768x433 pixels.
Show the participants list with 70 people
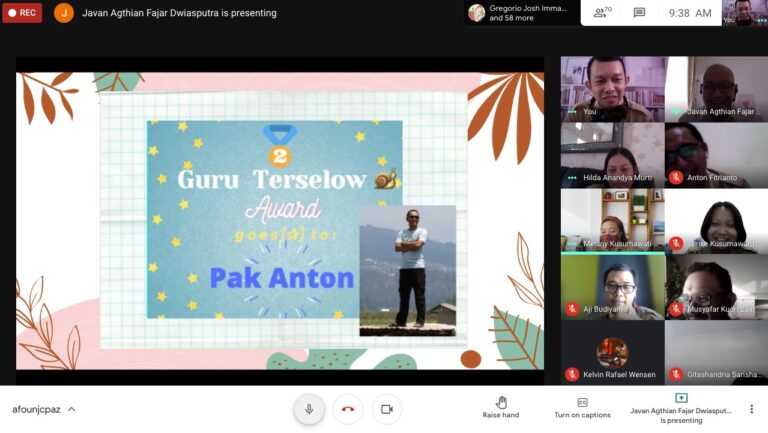click(x=602, y=13)
